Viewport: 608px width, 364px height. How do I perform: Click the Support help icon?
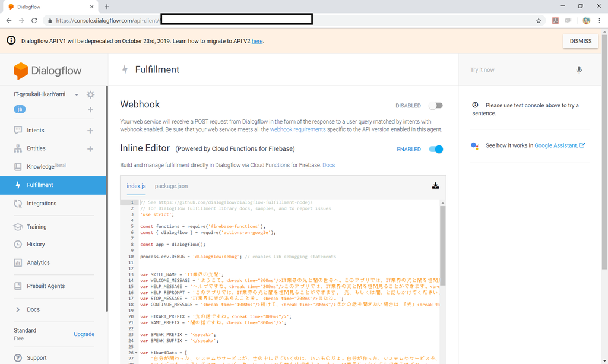tap(18, 358)
